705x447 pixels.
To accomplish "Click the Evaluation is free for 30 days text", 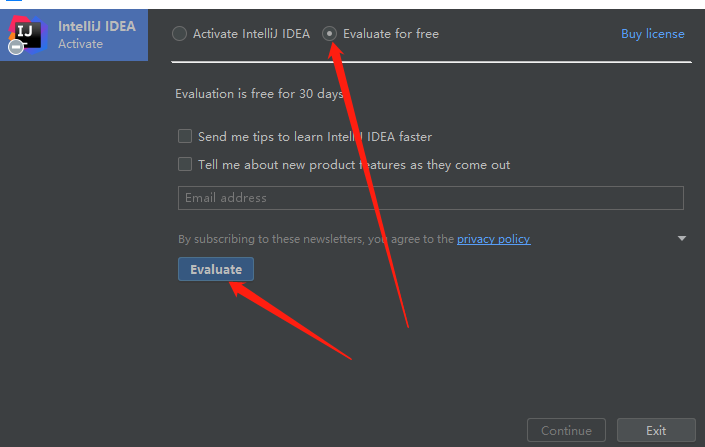I will point(259,94).
